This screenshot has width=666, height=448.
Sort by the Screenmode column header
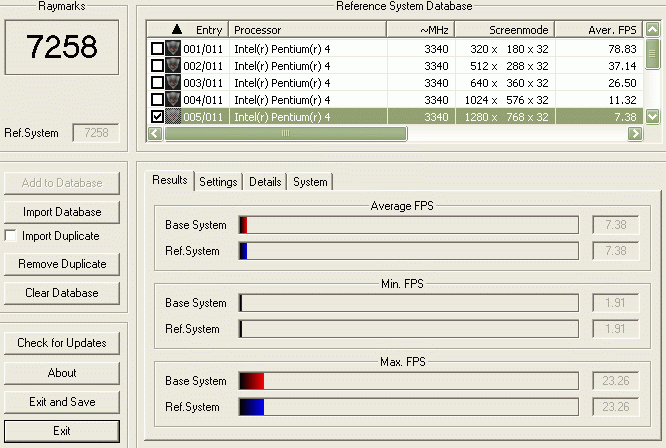pyautogui.click(x=505, y=30)
